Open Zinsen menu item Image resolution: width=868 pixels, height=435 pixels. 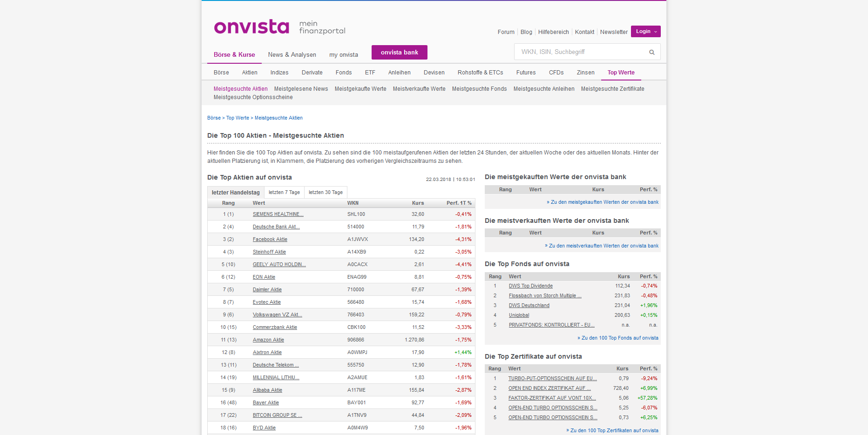coord(585,73)
